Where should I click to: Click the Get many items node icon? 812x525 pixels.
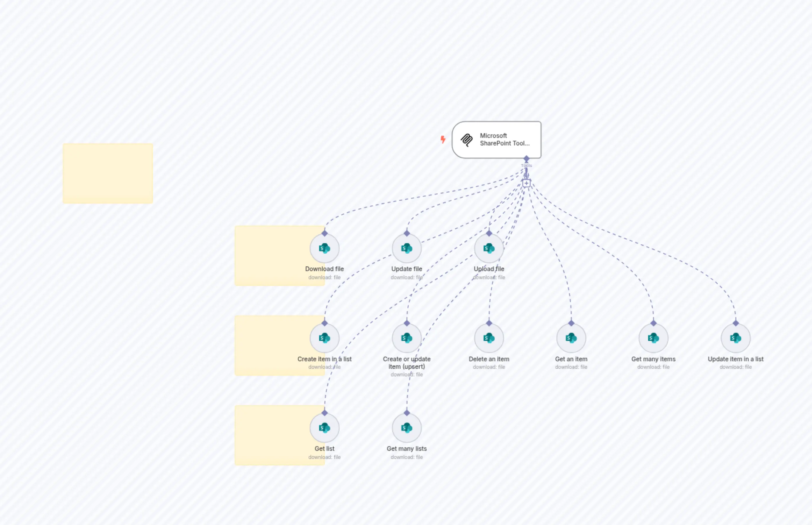[653, 338]
